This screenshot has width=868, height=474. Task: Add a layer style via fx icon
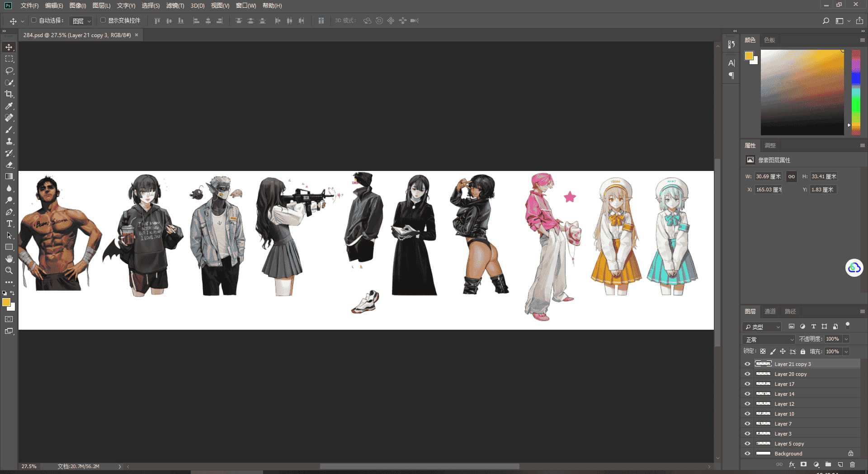(792, 465)
